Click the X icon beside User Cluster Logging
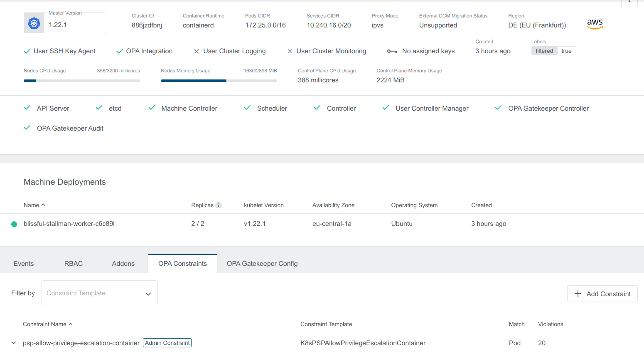The image size is (644, 354). point(196,51)
